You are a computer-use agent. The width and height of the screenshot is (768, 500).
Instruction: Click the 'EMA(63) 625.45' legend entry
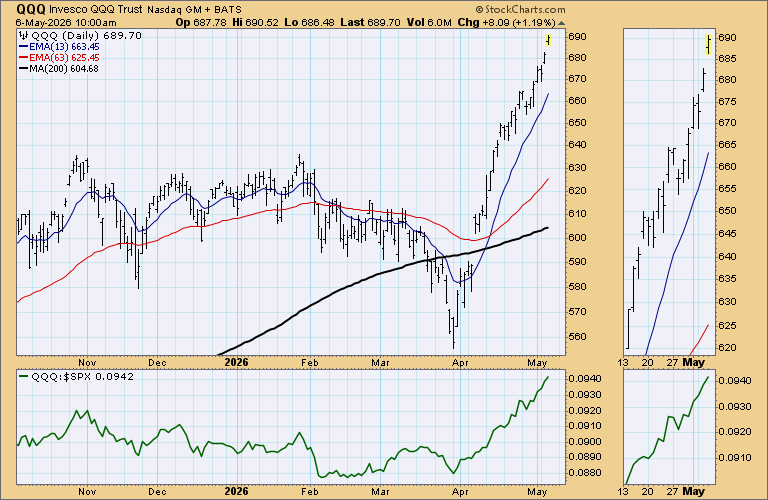(64, 58)
